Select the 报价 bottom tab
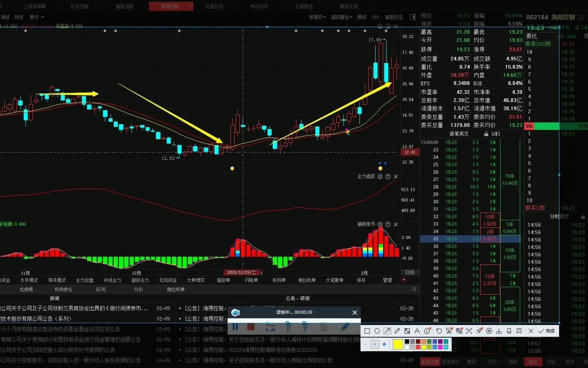588x368 pixels. (533, 362)
